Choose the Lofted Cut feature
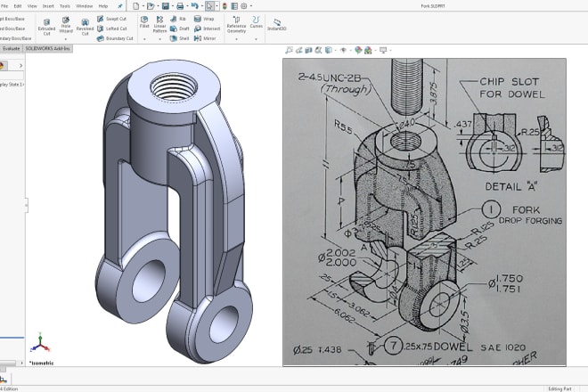The width and height of the screenshot is (588, 392). 111,29
